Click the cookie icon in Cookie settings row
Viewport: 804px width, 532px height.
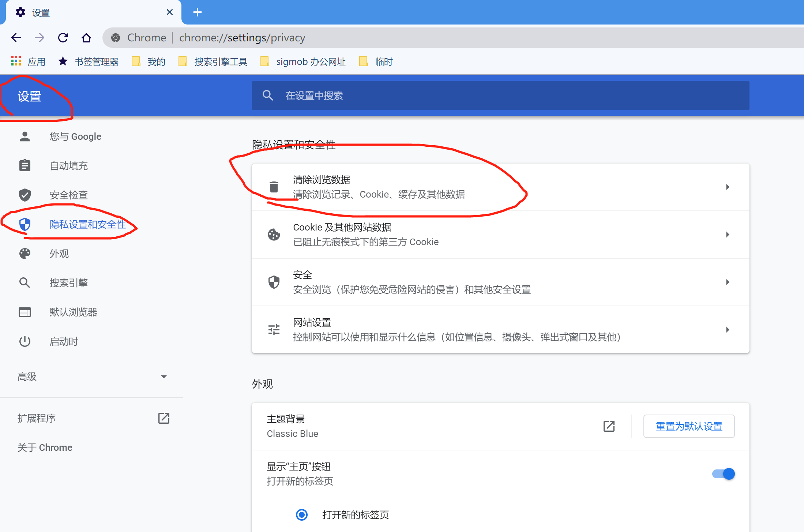274,235
